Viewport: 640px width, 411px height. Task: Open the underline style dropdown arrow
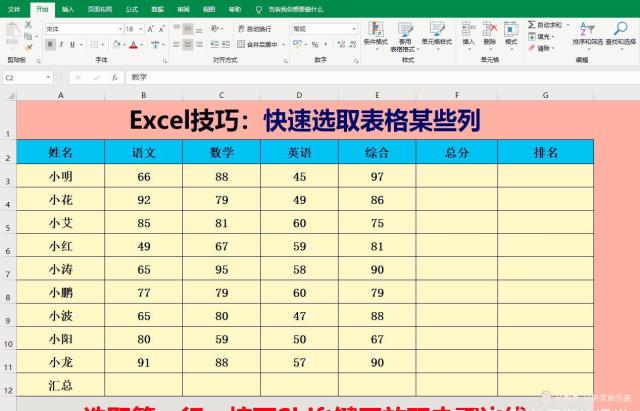point(81,44)
